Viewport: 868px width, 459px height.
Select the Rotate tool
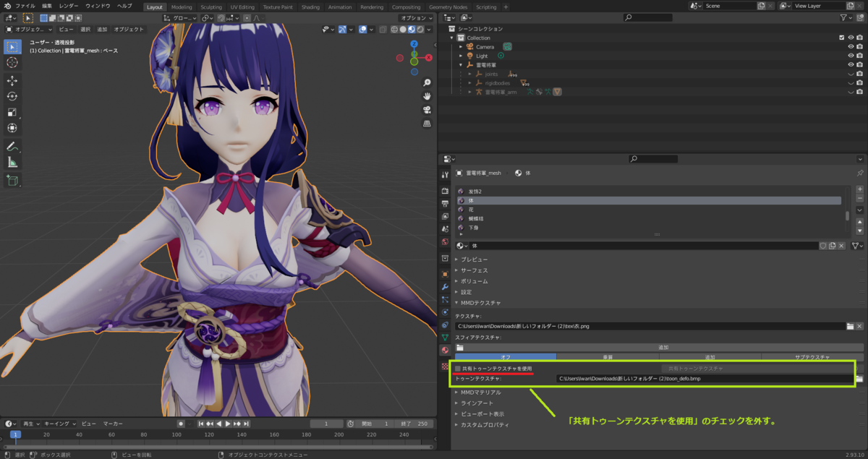click(x=12, y=96)
